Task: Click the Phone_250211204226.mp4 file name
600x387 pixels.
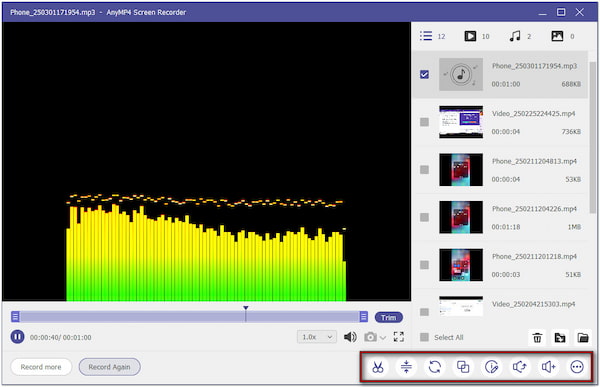Action: point(534,209)
